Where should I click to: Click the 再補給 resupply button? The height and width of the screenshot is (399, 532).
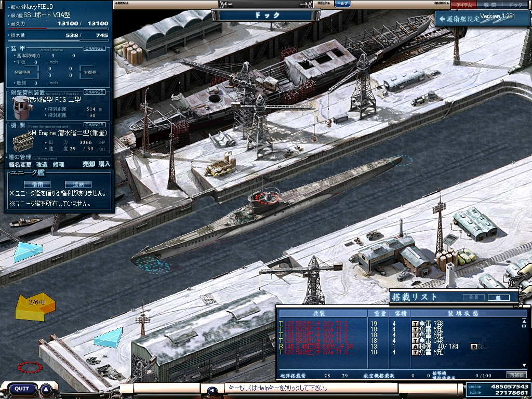tap(516, 375)
